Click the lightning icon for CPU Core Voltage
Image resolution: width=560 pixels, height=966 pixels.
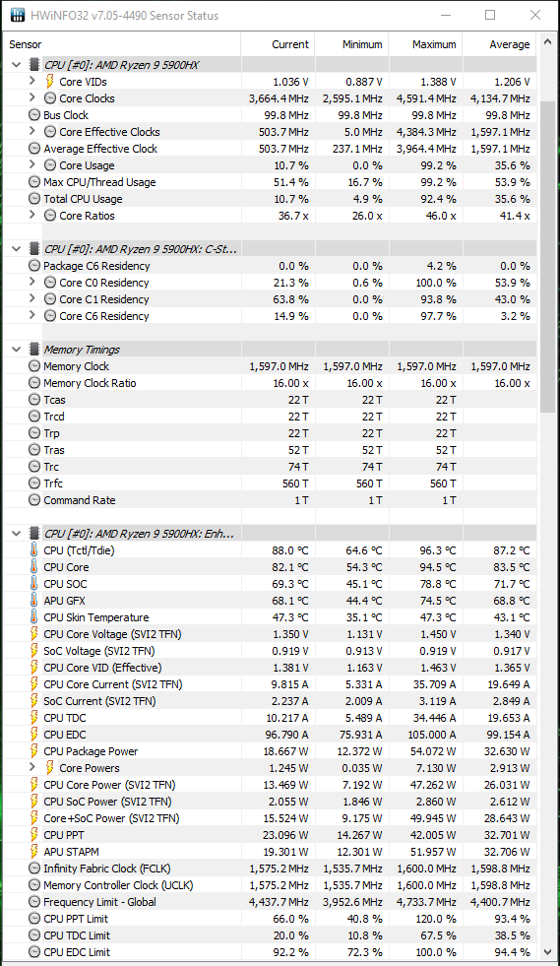(x=34, y=634)
